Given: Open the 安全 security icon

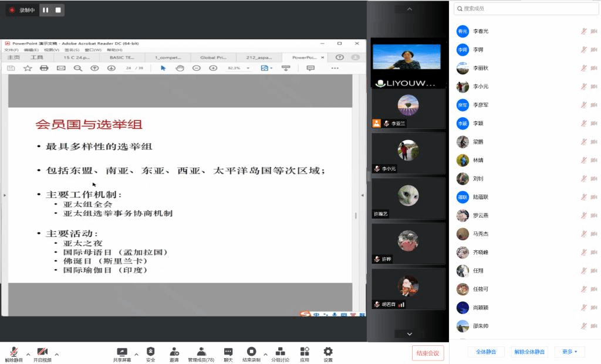Looking at the screenshot, I should 151,354.
